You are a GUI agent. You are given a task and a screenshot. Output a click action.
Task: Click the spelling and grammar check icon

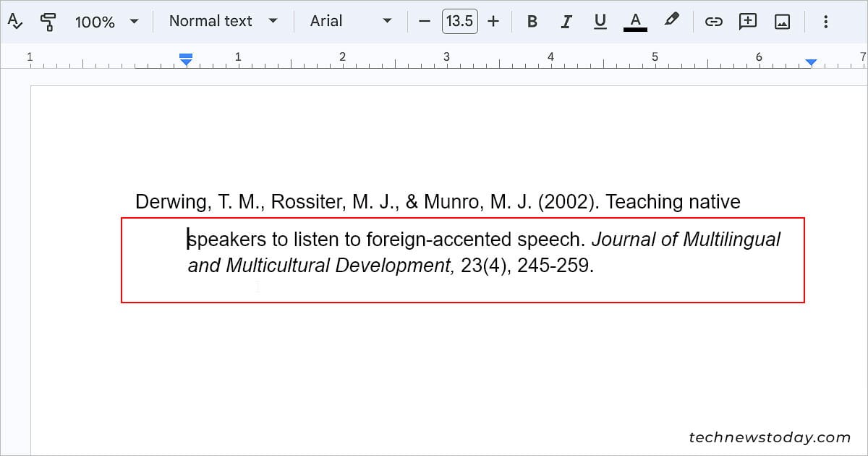point(15,21)
